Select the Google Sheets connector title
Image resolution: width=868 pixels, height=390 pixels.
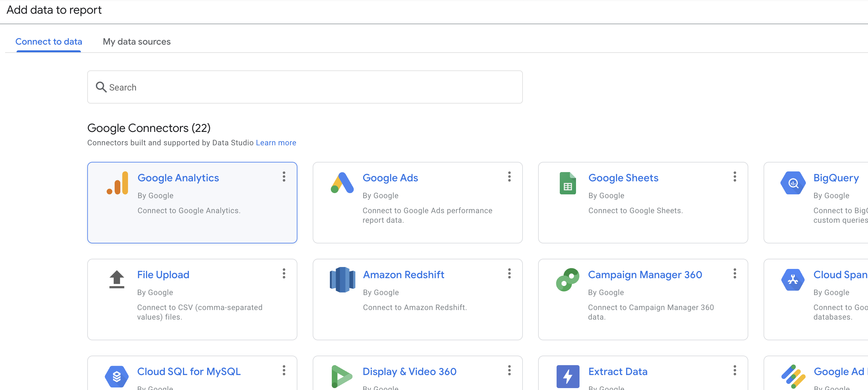[x=623, y=178]
